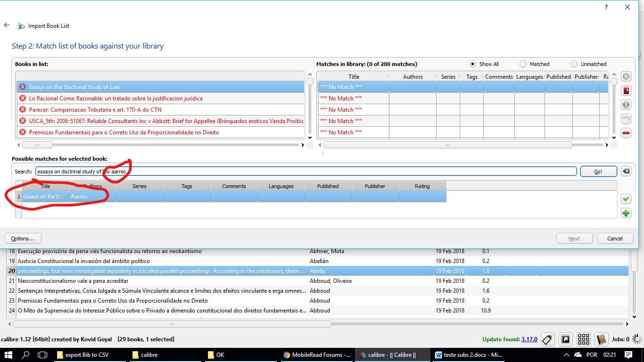The width and height of the screenshot is (644, 362).
Task: Clear the search box with backspace icon
Action: coord(626,171)
